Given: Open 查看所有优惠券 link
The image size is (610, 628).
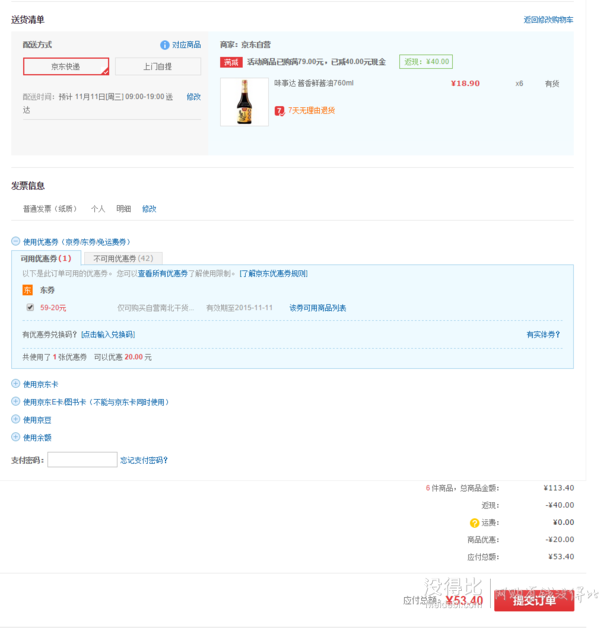Looking at the screenshot, I should click(163, 274).
